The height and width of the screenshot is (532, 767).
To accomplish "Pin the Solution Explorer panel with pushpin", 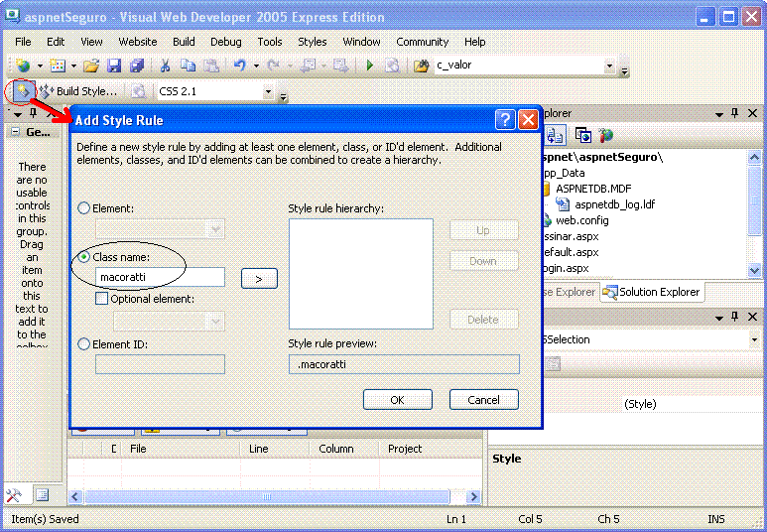I will point(734,113).
